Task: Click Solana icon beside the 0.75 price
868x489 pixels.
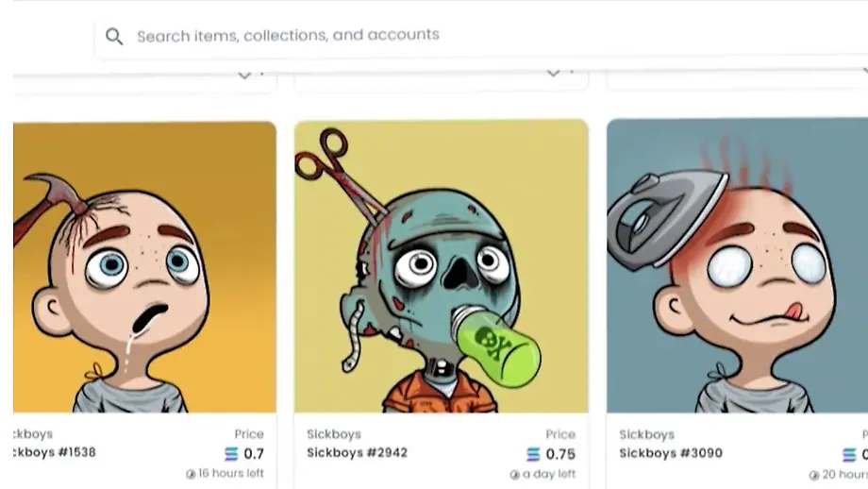Action: tap(533, 454)
